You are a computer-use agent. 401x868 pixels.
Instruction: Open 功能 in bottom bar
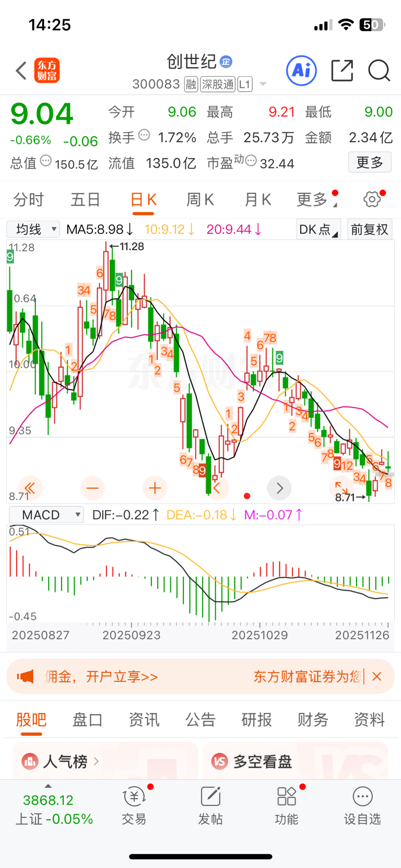coord(287,807)
